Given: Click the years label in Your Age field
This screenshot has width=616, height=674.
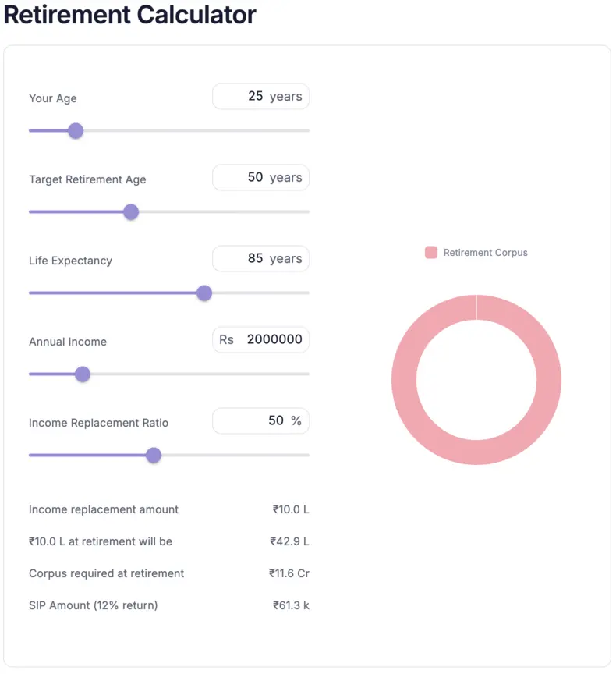Looking at the screenshot, I should (288, 96).
